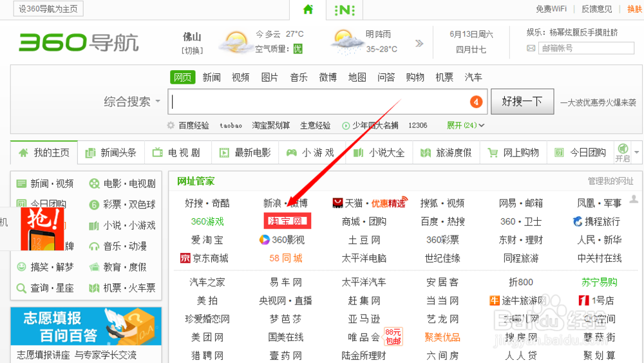Focus the main search input field

click(x=327, y=102)
